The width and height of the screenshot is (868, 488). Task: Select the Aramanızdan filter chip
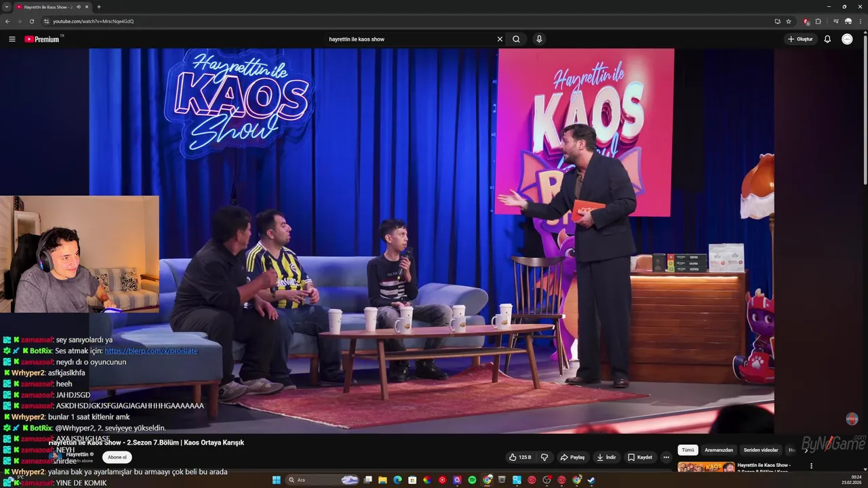click(x=719, y=450)
